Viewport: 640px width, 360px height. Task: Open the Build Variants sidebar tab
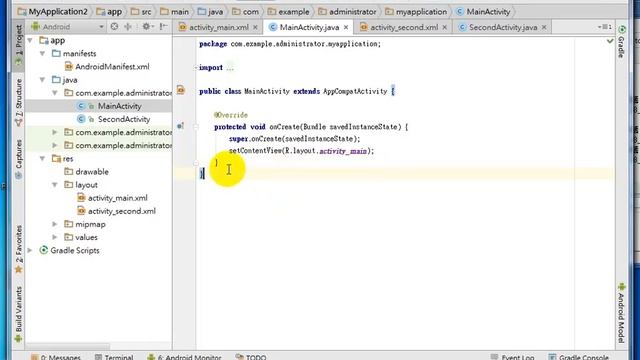(x=19, y=314)
